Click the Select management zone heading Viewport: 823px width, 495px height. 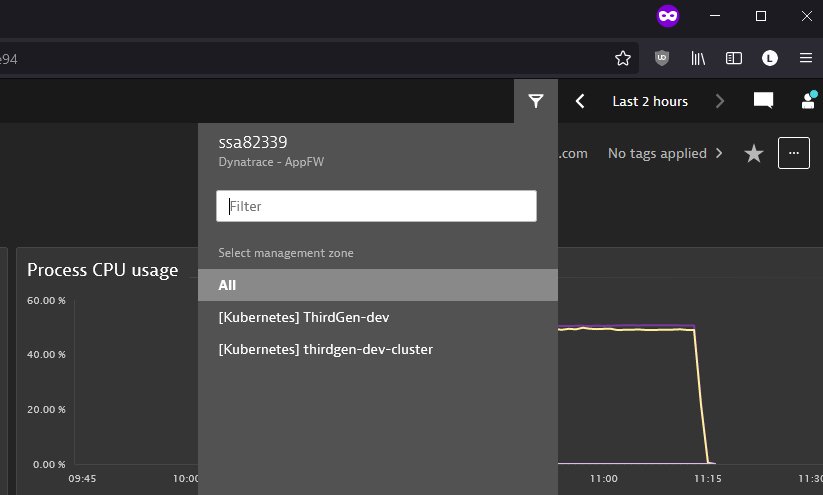point(286,252)
